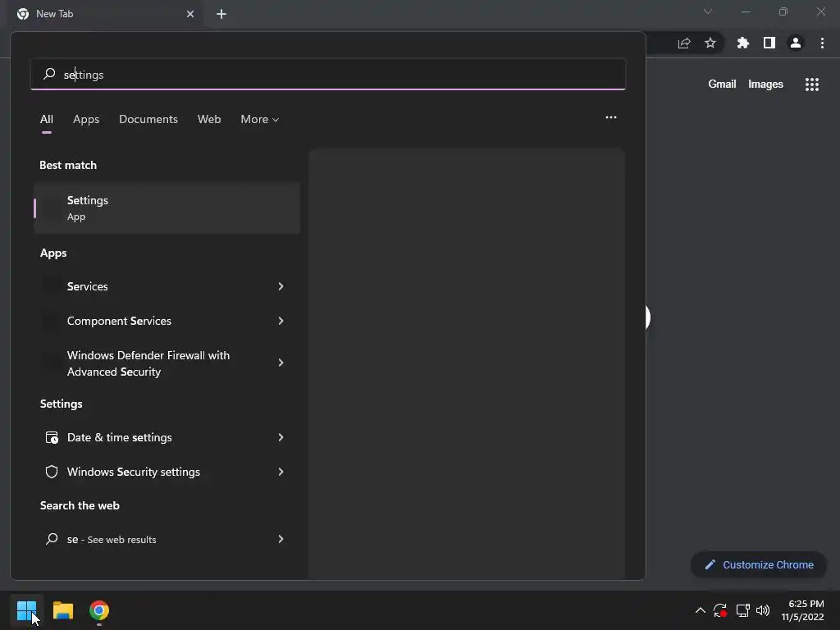Click the Windows Security shield icon

(52, 472)
